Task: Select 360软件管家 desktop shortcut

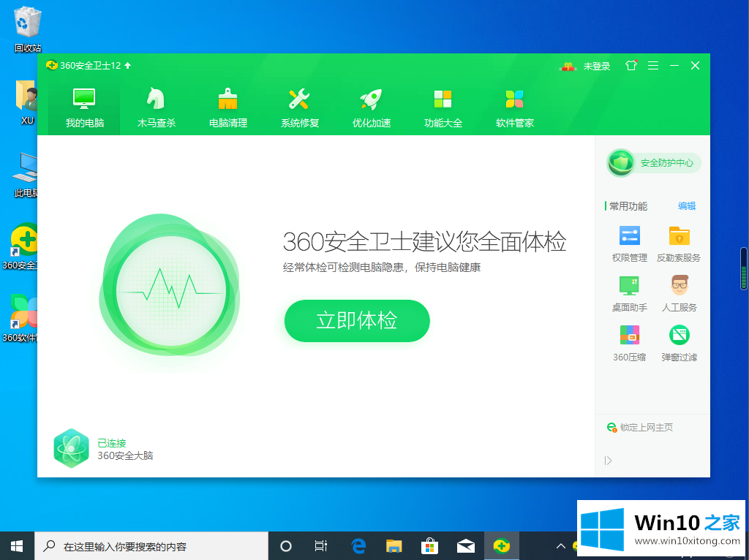Action: tap(21, 319)
